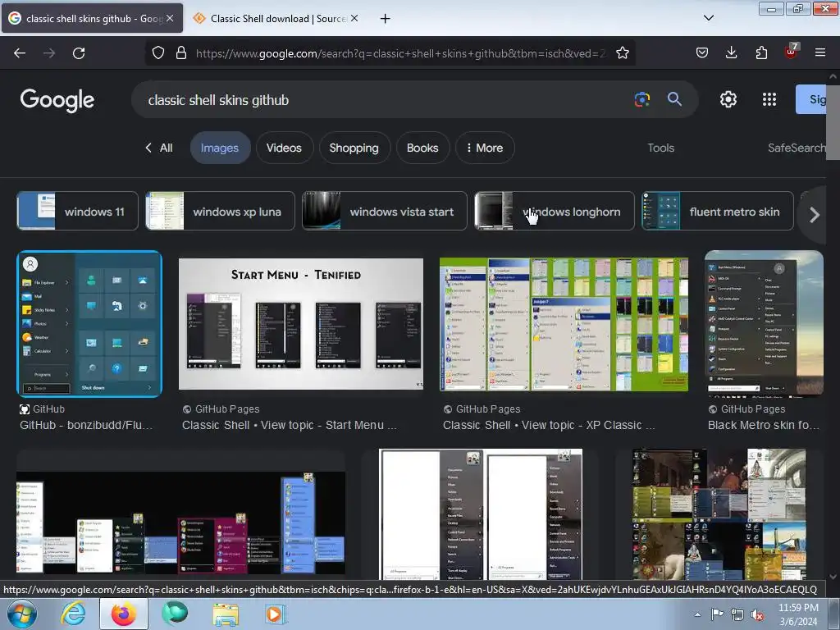Close the classic shell skins github tab
Screen dimensions: 840x630
coord(170,18)
